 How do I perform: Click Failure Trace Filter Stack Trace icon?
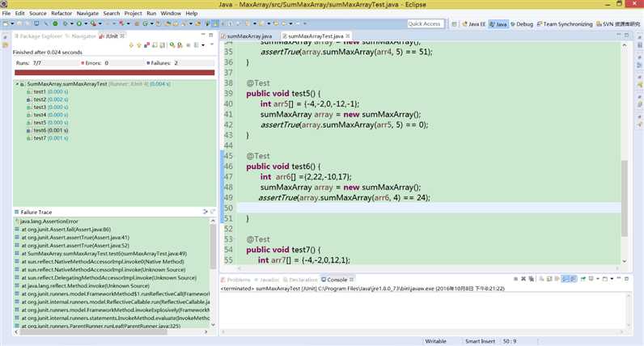205,212
